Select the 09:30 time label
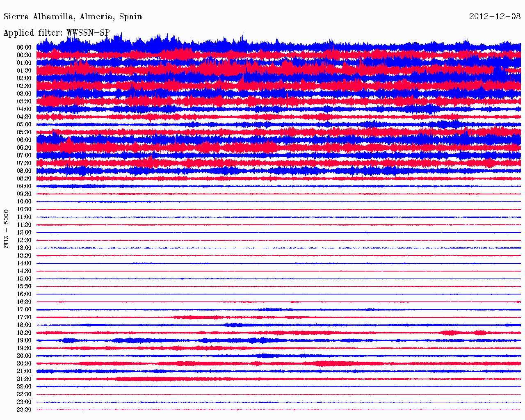525x420 pixels. pyautogui.click(x=24, y=194)
